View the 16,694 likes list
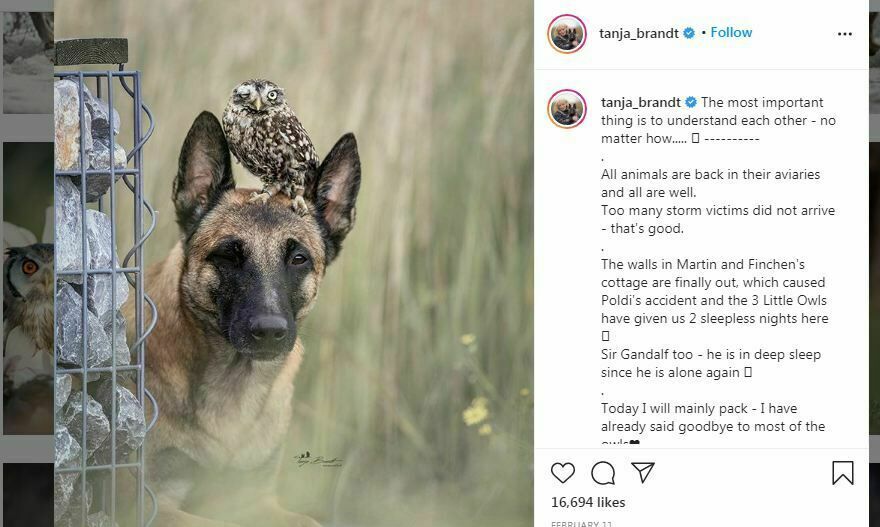The width and height of the screenshot is (880, 527). 588,501
